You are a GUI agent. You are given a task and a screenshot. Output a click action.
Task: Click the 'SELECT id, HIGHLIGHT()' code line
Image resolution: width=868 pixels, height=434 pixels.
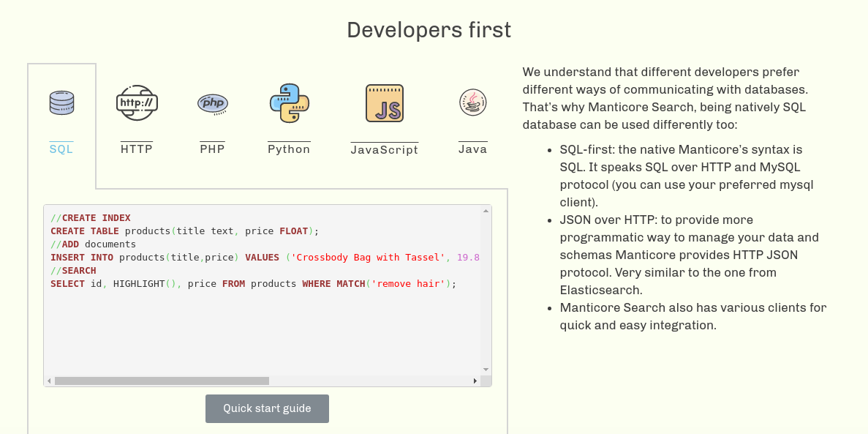tap(254, 284)
